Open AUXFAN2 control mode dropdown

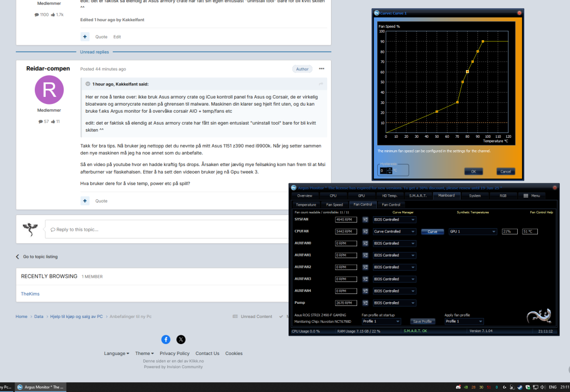coord(394,267)
